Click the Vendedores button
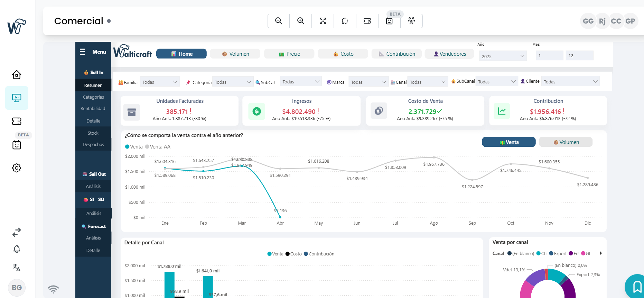Screen dimensions: 644x298 (x=449, y=54)
